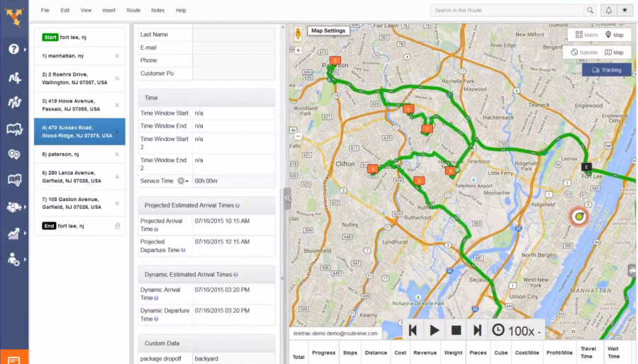Open Service Time gear dropdown

pyautogui.click(x=183, y=181)
